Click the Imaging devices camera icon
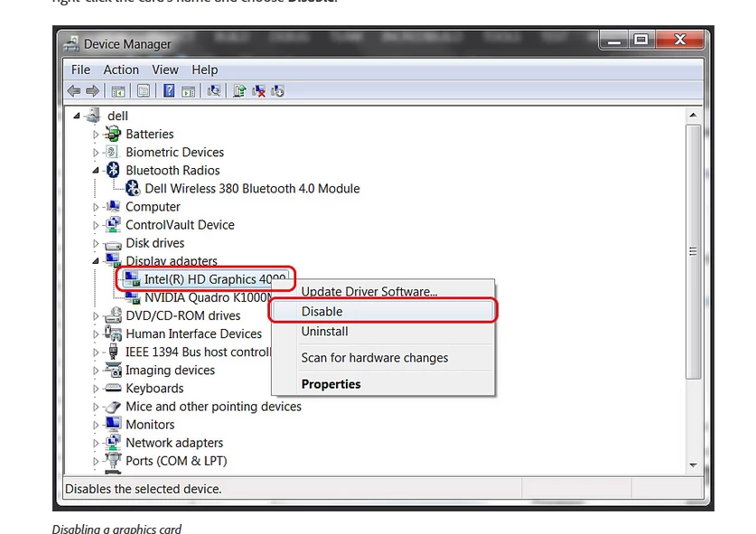Viewport: 756px width, 534px height. (113, 370)
